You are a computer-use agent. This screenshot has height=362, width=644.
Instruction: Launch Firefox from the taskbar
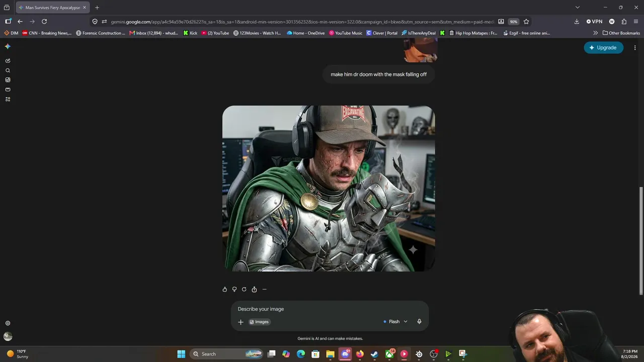pos(360,354)
